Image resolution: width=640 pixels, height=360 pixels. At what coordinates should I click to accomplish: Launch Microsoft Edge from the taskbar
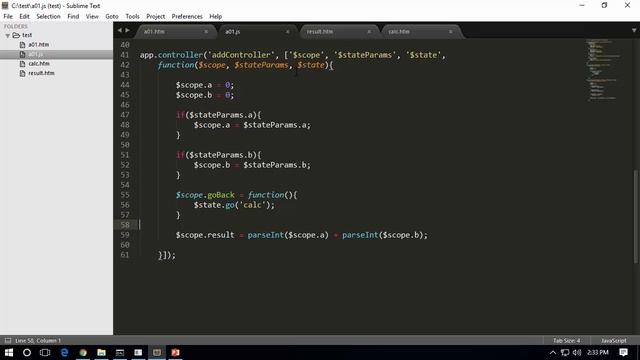[64, 352]
